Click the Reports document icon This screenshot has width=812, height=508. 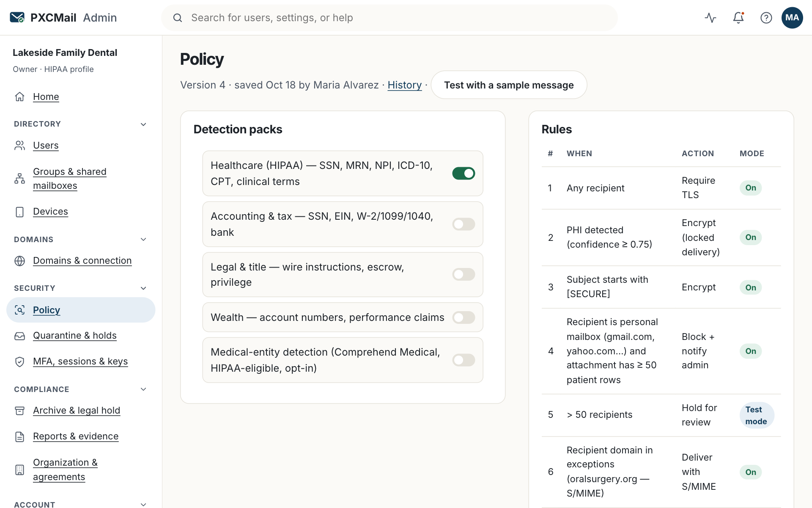click(x=19, y=436)
